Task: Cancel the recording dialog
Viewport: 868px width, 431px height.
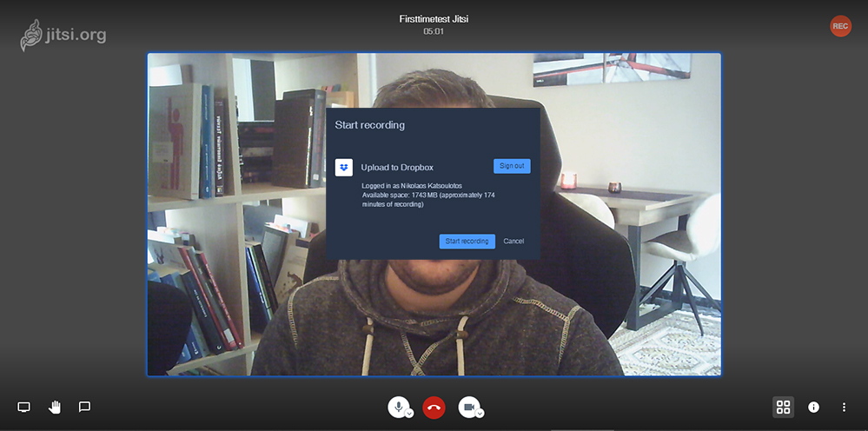Action: click(x=514, y=242)
